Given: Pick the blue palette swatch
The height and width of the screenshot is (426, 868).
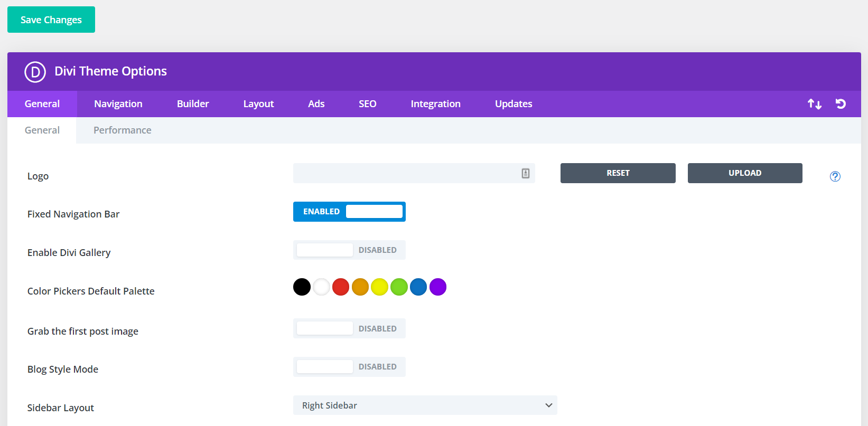Looking at the screenshot, I should (418, 287).
